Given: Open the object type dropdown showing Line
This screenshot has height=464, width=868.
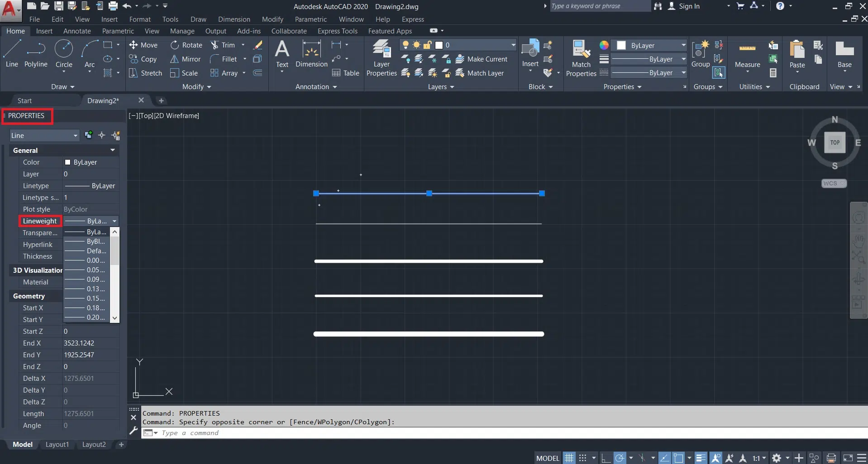Looking at the screenshot, I should (x=44, y=136).
